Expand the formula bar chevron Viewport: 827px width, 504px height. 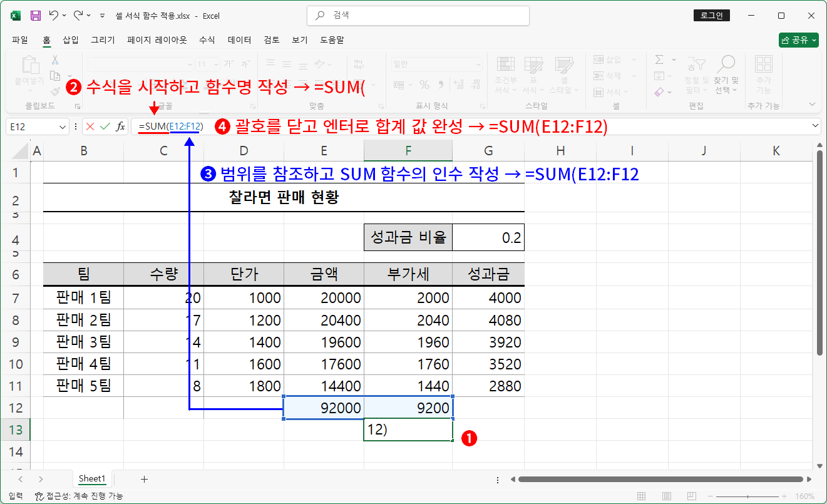[815, 126]
